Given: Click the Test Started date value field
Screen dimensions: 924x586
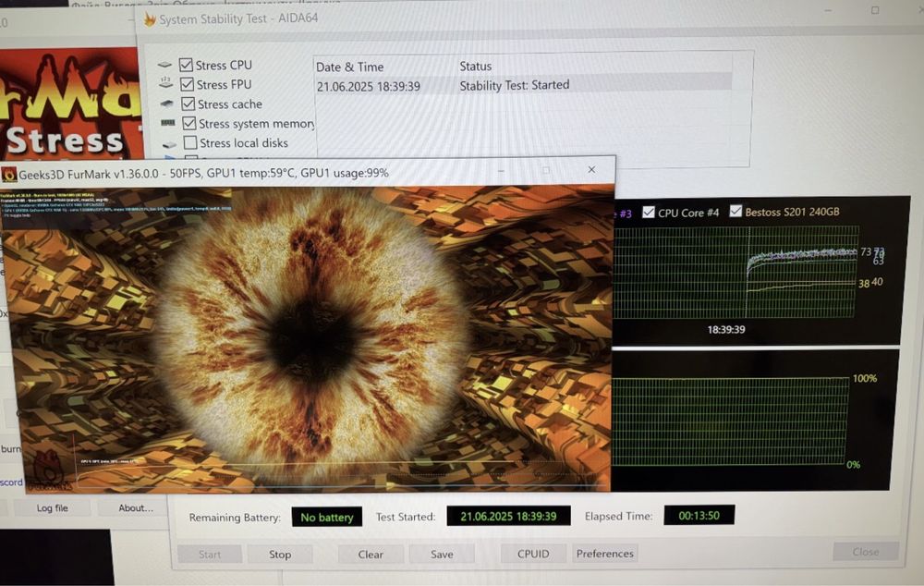Looking at the screenshot, I should [x=508, y=516].
